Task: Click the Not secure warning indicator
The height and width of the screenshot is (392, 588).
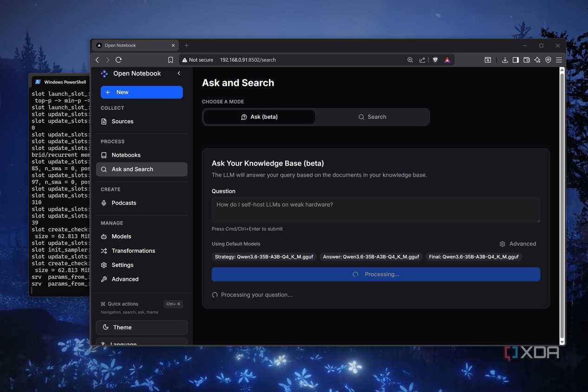Action: 198,60
